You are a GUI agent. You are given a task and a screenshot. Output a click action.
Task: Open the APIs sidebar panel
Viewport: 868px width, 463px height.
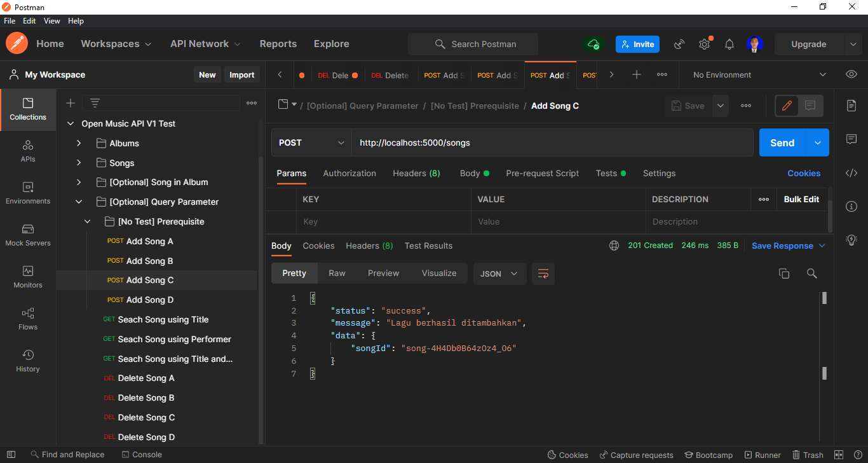[28, 151]
